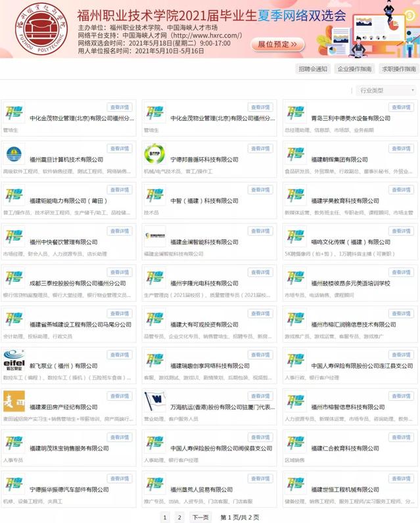Image resolution: width=420 pixels, height=523 pixels.
Task: Open the 招聘会通知 job fair notice
Action: pyautogui.click(x=313, y=69)
